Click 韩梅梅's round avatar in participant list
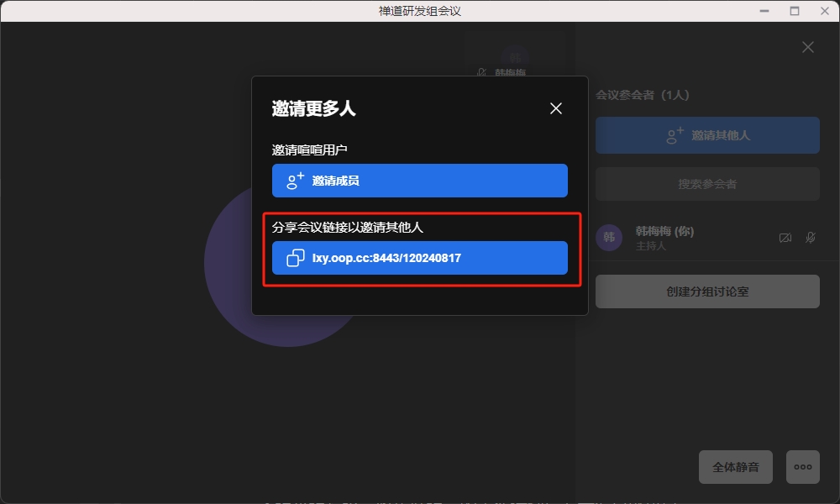Screen dimensions: 840x504 [609, 238]
